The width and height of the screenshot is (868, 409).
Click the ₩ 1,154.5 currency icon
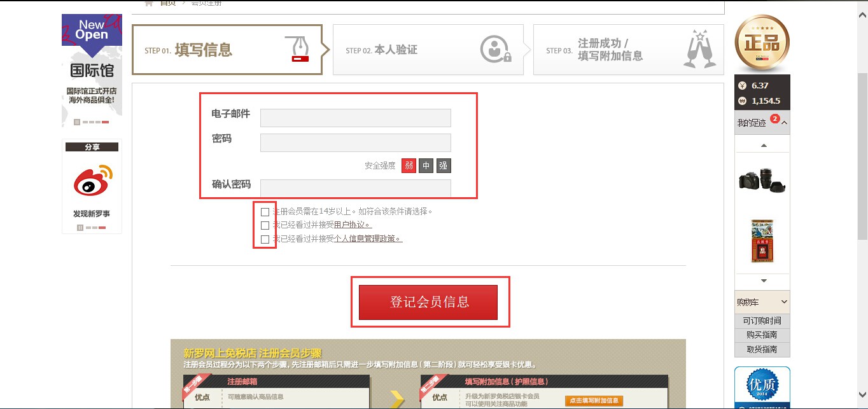pyautogui.click(x=743, y=101)
